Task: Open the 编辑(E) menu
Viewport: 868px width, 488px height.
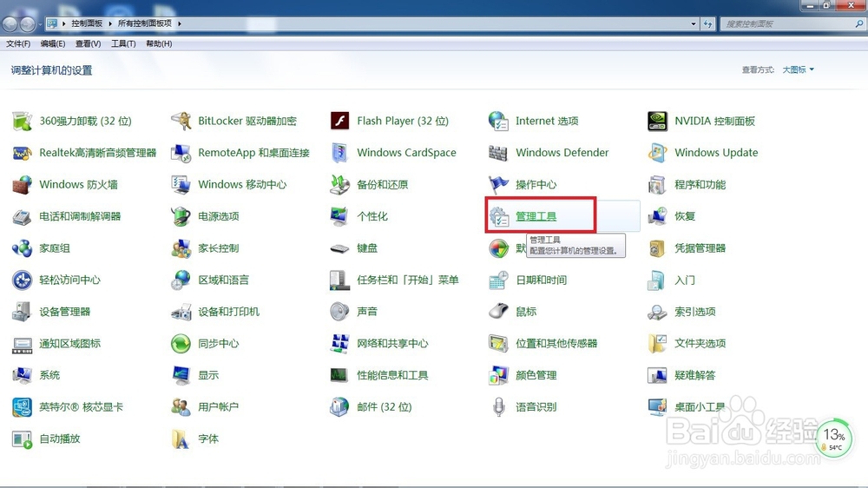Action: pyautogui.click(x=53, y=43)
